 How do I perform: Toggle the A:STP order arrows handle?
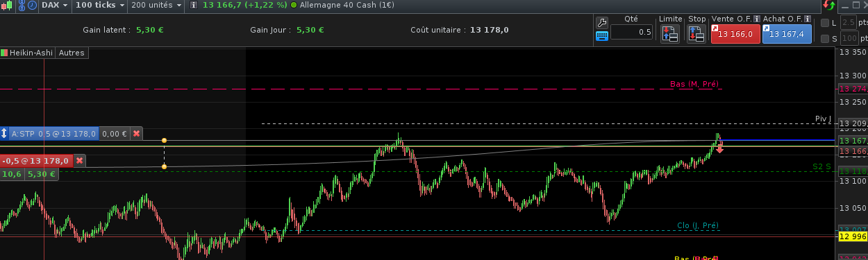(x=4, y=133)
